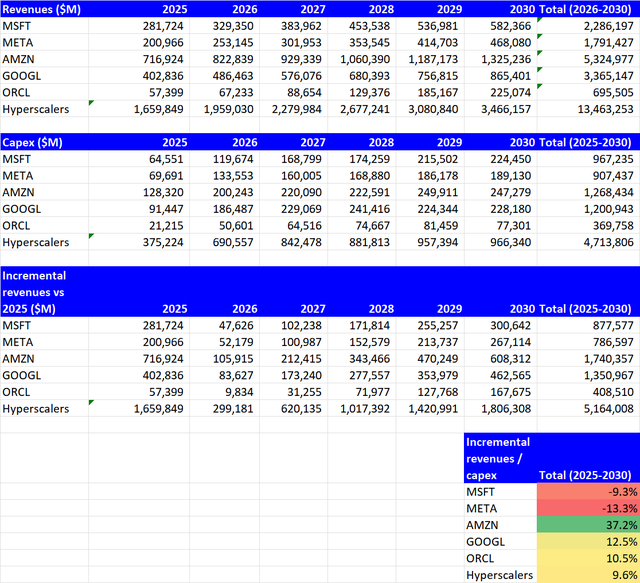Click MSFT 2026 incremental revenue 47,626
This screenshot has width=640, height=583.
(224, 325)
